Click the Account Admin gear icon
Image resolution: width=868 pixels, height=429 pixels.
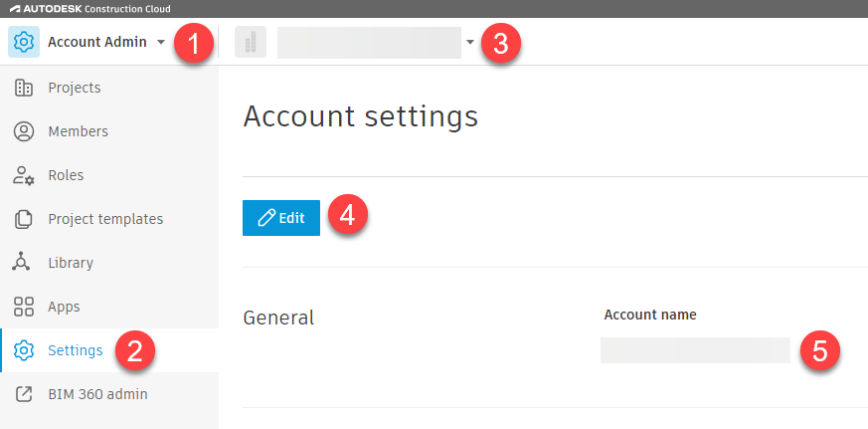tap(24, 42)
